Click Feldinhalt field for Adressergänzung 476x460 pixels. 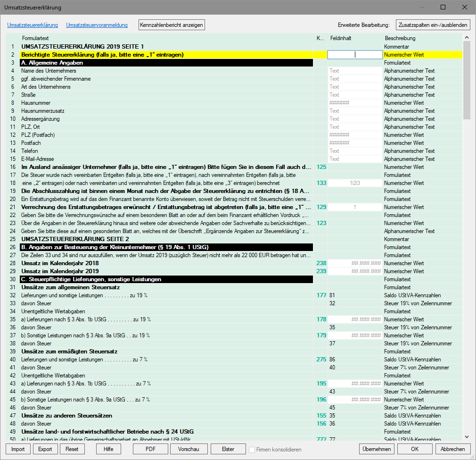[x=355, y=119]
